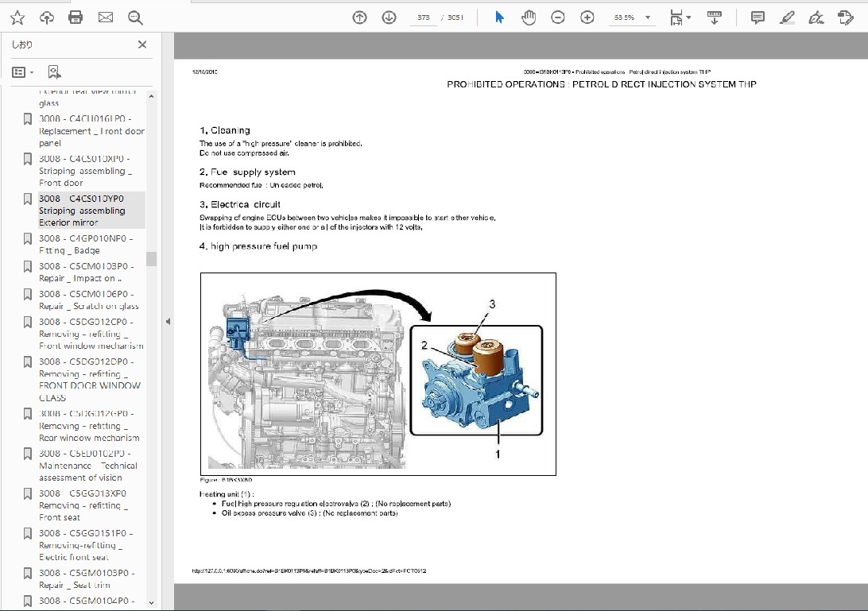Print the document via printer icon
The height and width of the screenshot is (611, 868).
pos(76,17)
